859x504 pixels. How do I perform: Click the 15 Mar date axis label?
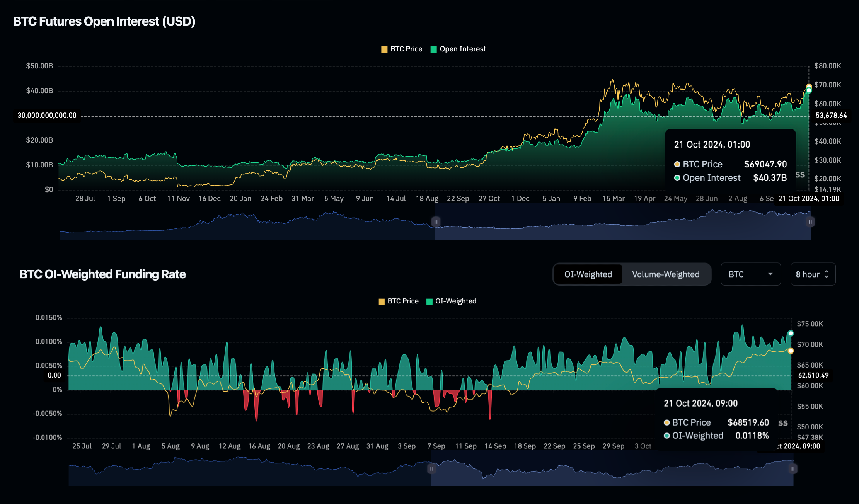click(x=613, y=199)
